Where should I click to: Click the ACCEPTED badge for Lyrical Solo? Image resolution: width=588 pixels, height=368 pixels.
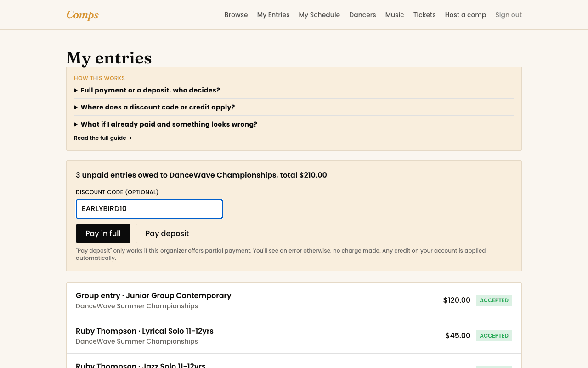[494, 336]
